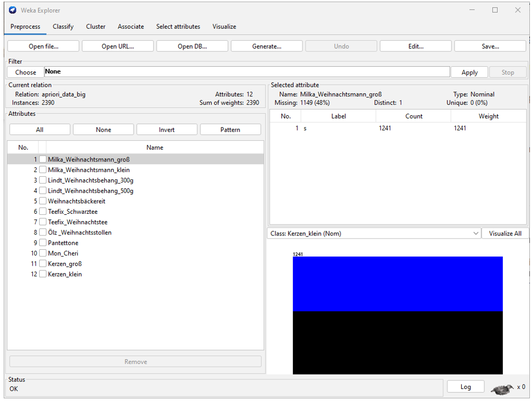Open the Associate tab
The height and width of the screenshot is (401, 532).
point(131,26)
